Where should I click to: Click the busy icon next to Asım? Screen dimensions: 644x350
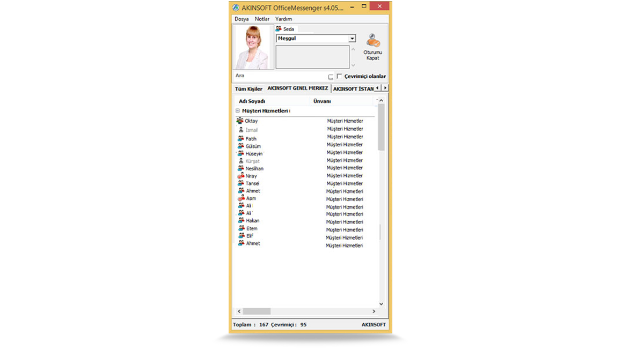pos(241,198)
